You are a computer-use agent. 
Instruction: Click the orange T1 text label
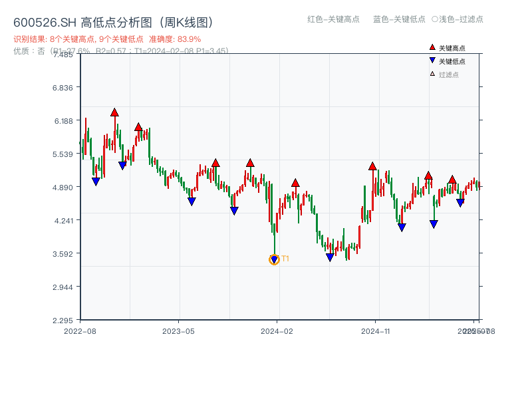[285, 259]
